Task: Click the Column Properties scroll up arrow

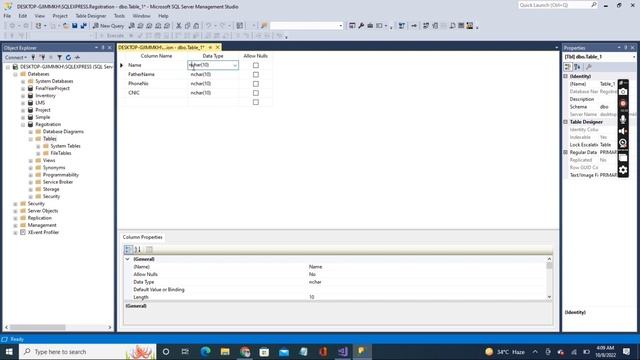Action: coord(549,259)
